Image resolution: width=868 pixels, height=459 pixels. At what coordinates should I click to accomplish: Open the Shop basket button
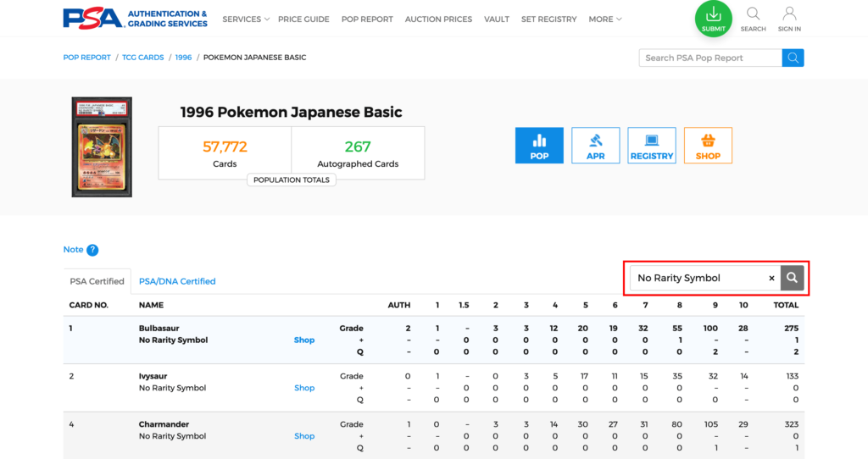(x=708, y=146)
